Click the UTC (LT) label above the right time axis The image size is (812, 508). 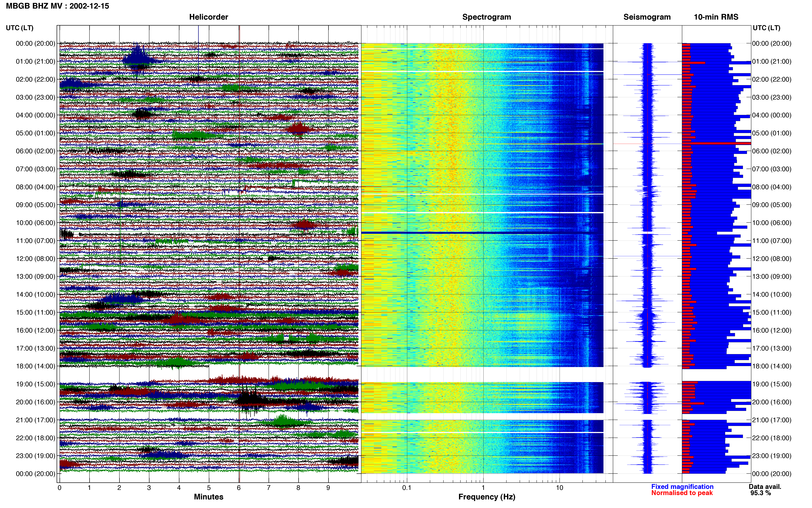[x=766, y=28]
